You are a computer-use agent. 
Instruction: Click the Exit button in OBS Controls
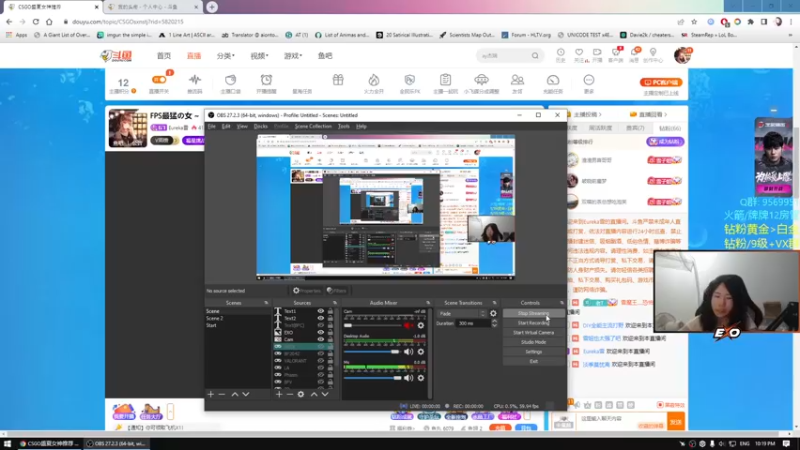pyautogui.click(x=534, y=362)
